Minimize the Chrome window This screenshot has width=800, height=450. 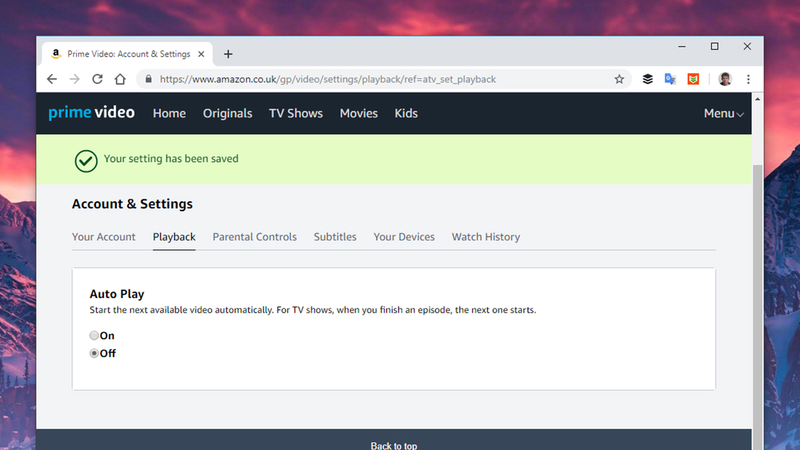tap(682, 46)
